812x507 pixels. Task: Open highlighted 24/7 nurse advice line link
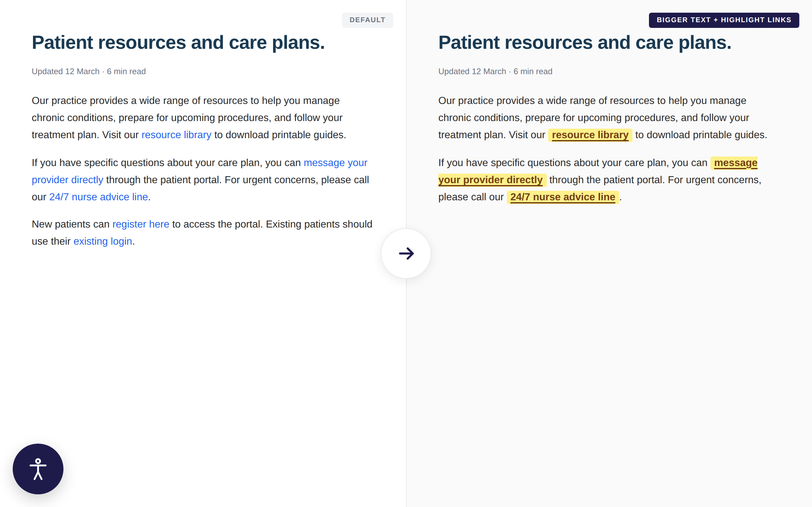[563, 197]
